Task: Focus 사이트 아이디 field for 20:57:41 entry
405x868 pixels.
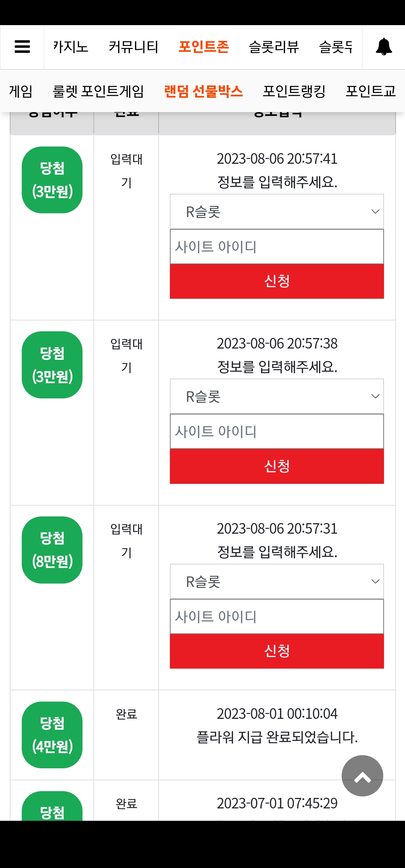Action: 277,247
